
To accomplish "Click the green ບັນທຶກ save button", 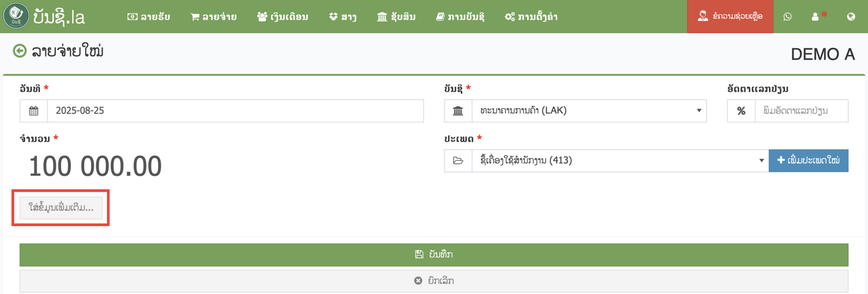I will [x=434, y=254].
